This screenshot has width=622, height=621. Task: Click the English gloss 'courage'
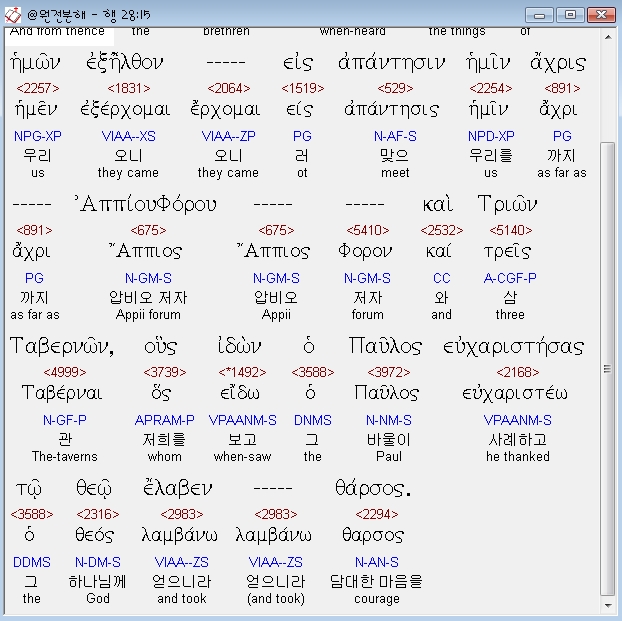(377, 599)
